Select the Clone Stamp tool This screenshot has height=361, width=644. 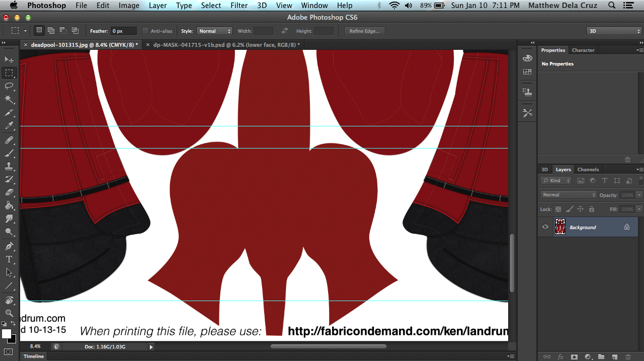pyautogui.click(x=9, y=166)
